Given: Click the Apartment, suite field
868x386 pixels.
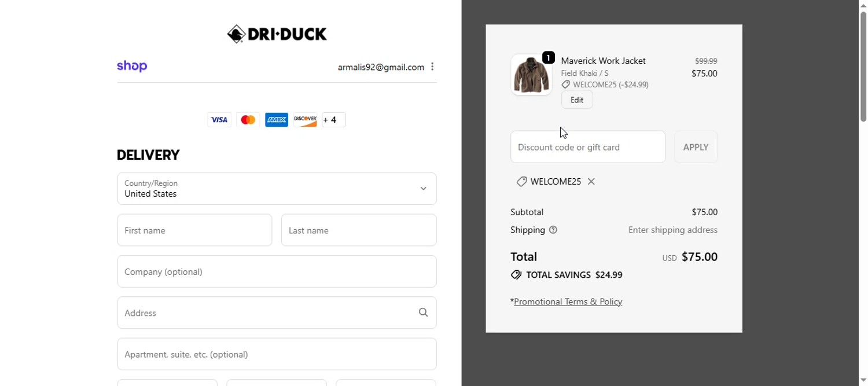Looking at the screenshot, I should [277, 354].
